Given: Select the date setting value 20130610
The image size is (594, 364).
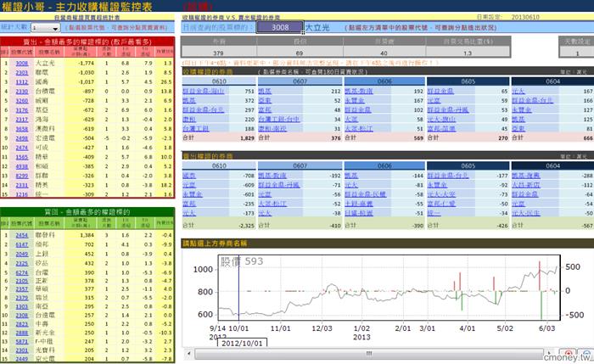Looking at the screenshot, I should coord(525,18).
